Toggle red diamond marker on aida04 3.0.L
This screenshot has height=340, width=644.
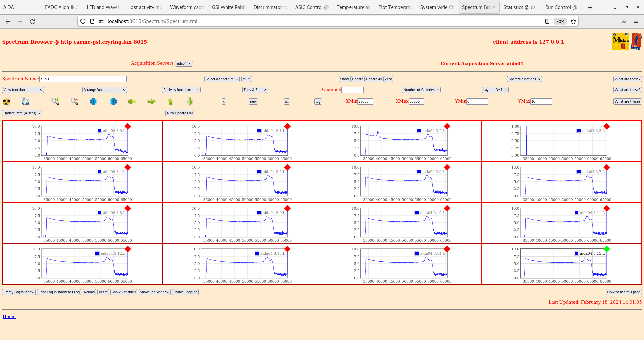[x=128, y=126]
